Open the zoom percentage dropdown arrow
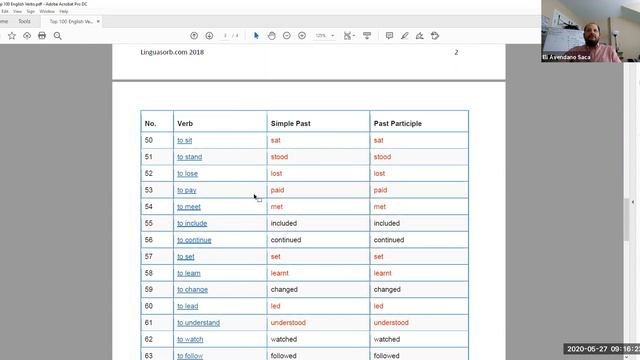This screenshot has width=640, height=360. [x=333, y=36]
